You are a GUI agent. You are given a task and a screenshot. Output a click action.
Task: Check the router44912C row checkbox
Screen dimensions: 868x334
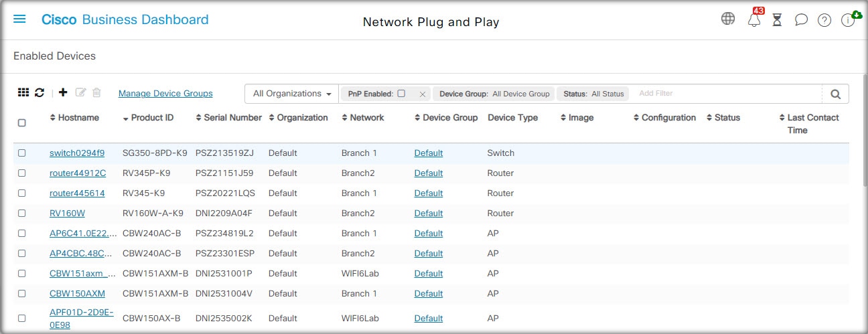pyautogui.click(x=22, y=173)
